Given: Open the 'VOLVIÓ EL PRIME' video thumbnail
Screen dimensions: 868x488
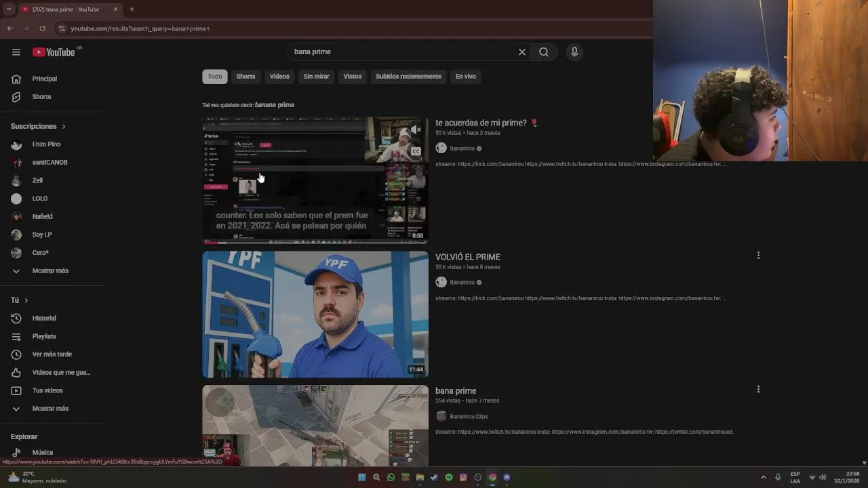Looking at the screenshot, I should point(315,314).
